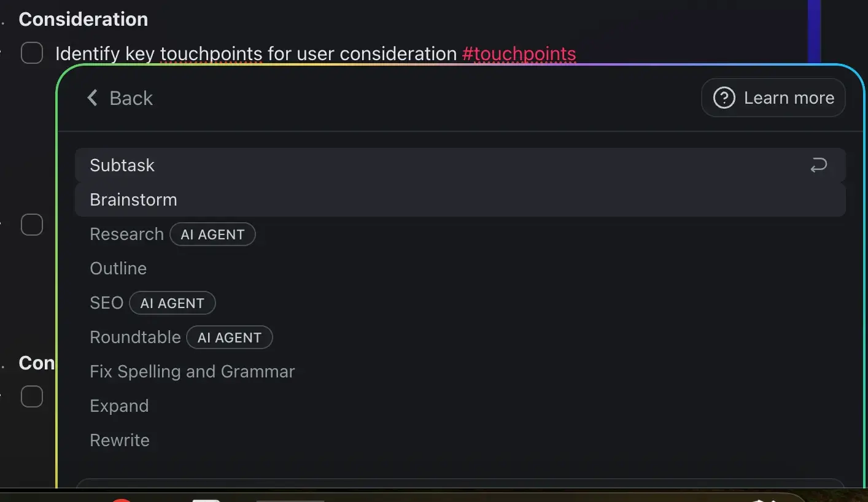Select the Subtask option

click(x=460, y=165)
